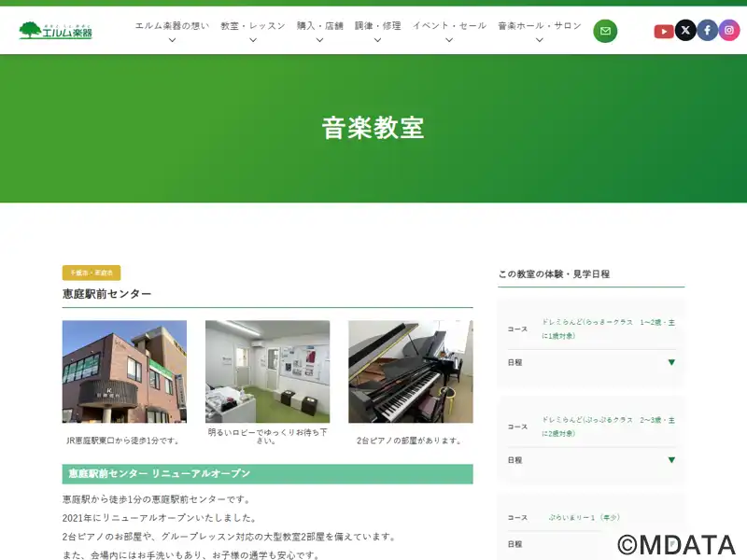
Task: Click the yellow area tag above 恵庭駅前センター
Action: pos(92,273)
